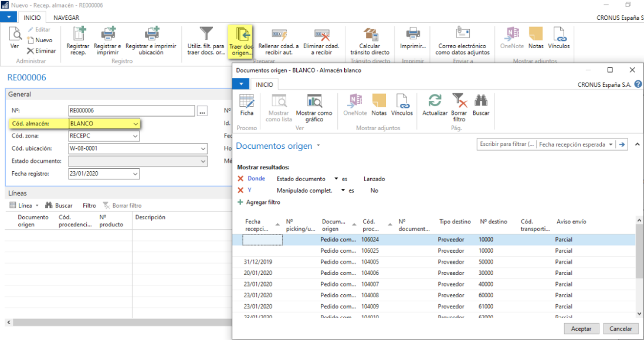Open Estado documento filter field dropdown
This screenshot has width=644, height=340.
(x=336, y=179)
